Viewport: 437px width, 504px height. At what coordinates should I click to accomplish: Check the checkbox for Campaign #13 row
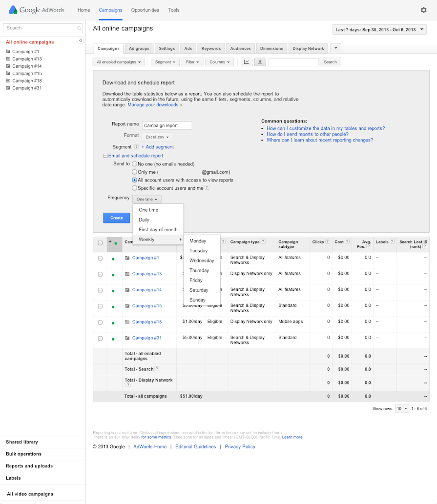[100, 274]
